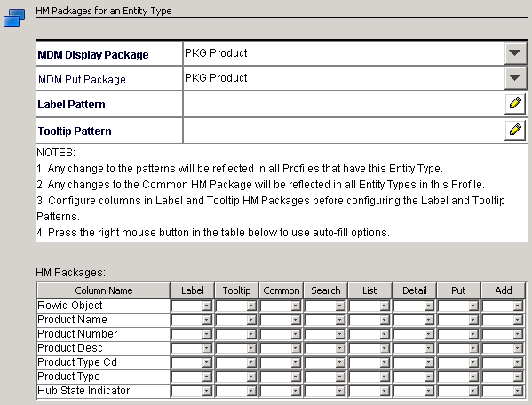Expand Common dropdown for Product Type Cd row
Screen dimensions: 532x405
tap(296, 363)
